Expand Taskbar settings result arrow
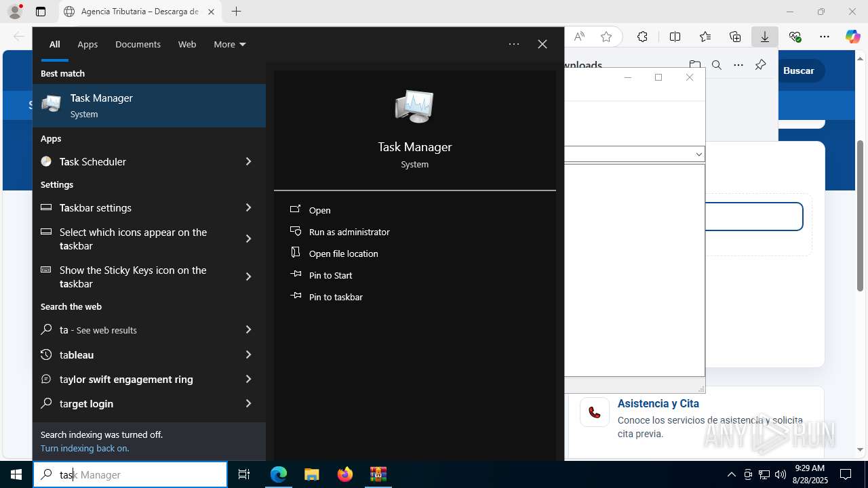This screenshot has width=868, height=488. pos(248,207)
